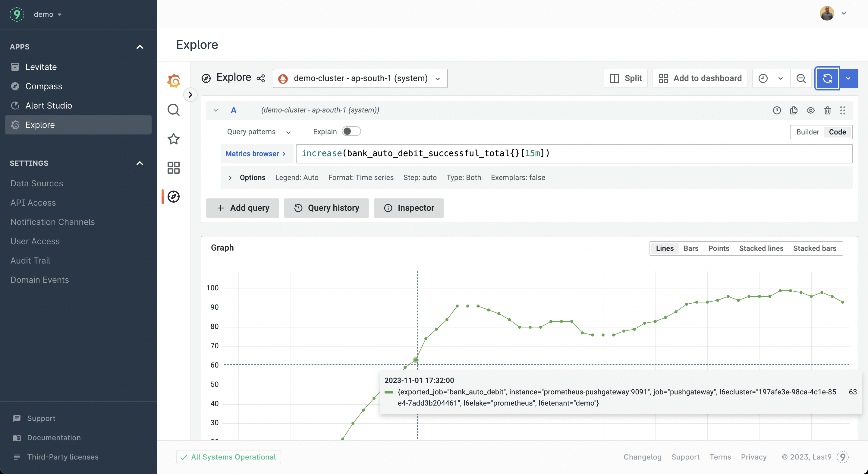868x474 pixels.
Task: Click the drag handle dots icon
Action: [x=842, y=110]
